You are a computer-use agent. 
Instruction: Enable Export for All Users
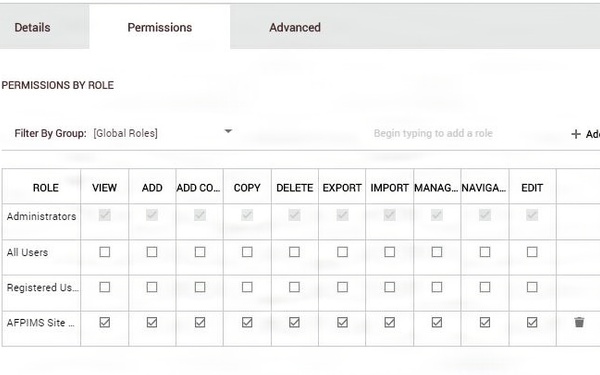(x=342, y=252)
